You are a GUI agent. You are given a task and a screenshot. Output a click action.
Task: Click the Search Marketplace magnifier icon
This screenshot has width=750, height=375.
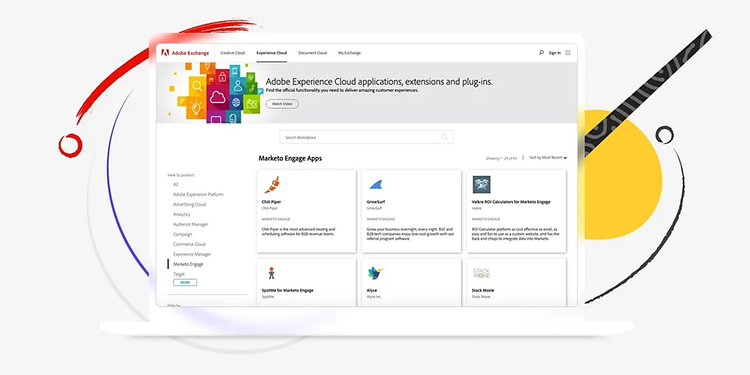point(444,137)
